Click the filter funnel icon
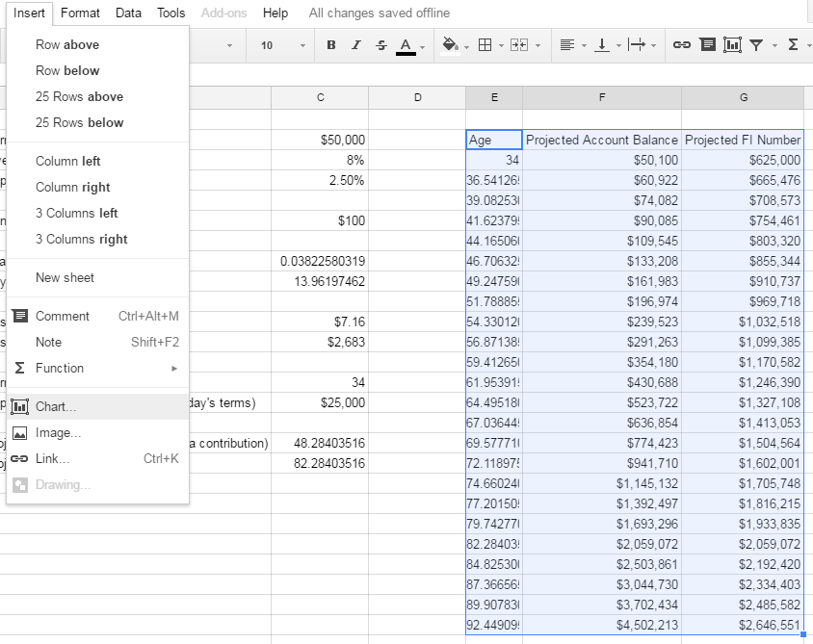813x644 pixels. click(x=756, y=45)
